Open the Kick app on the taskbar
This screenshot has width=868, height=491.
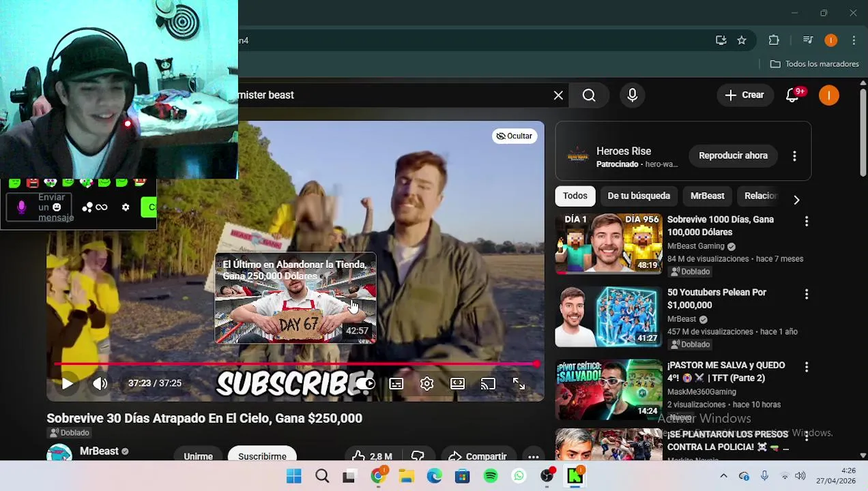pyautogui.click(x=575, y=476)
